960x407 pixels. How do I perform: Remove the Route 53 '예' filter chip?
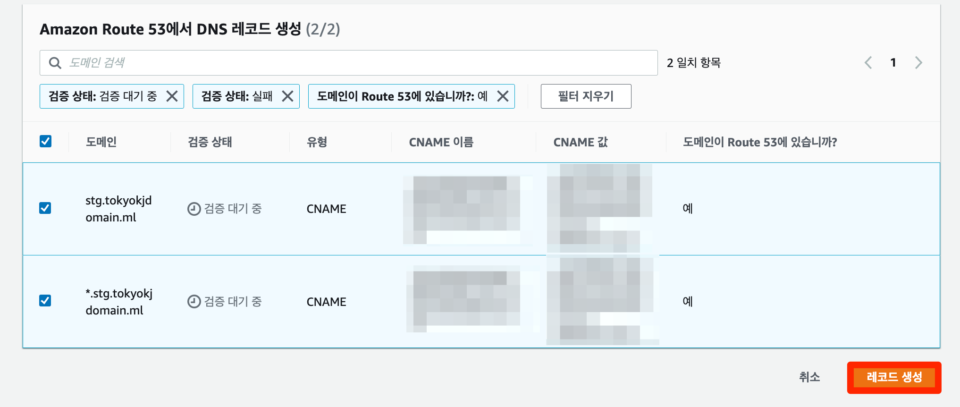tap(502, 96)
